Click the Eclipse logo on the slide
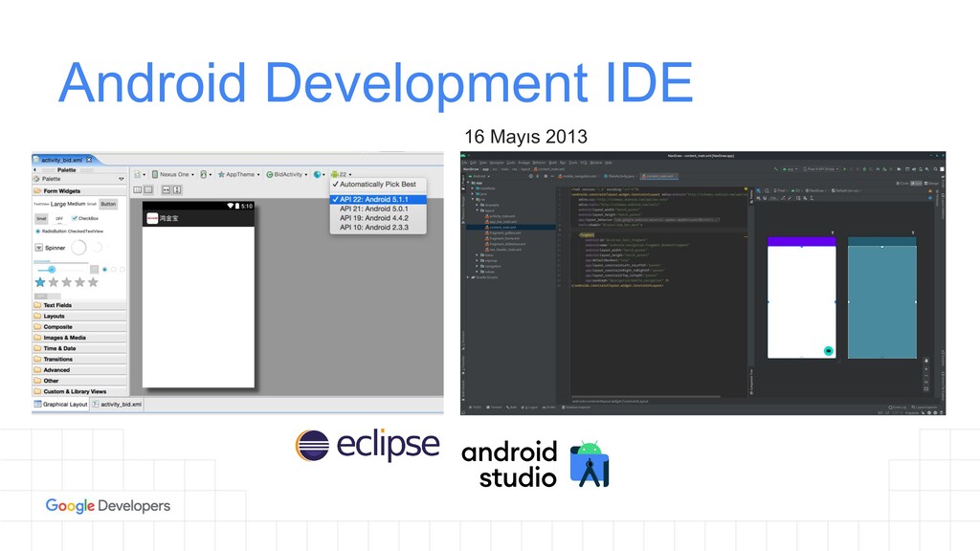 pos(367,446)
